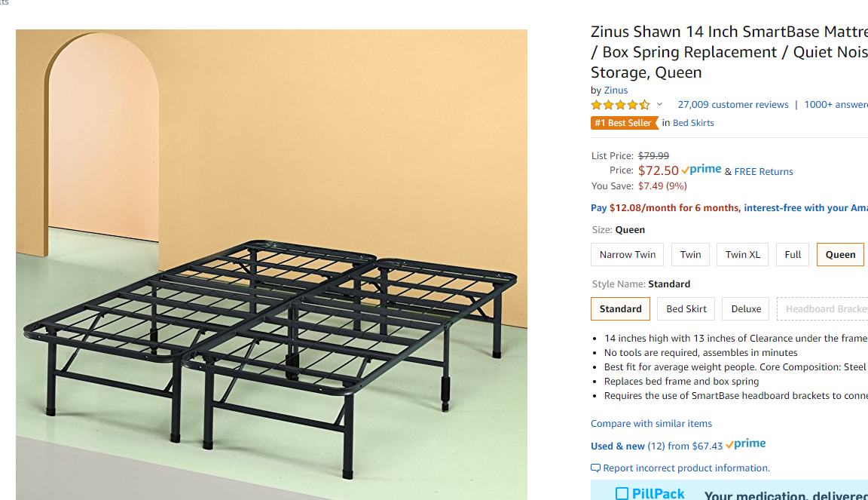Screen dimensions: 868x500
Task: Select the Narrow Twin size option
Action: pyautogui.click(x=628, y=255)
